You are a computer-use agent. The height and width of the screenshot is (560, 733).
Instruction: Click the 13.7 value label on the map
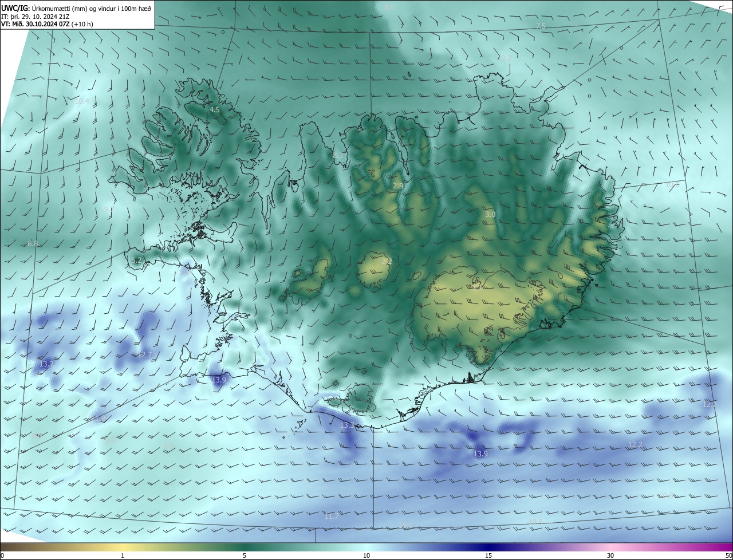coord(46,364)
